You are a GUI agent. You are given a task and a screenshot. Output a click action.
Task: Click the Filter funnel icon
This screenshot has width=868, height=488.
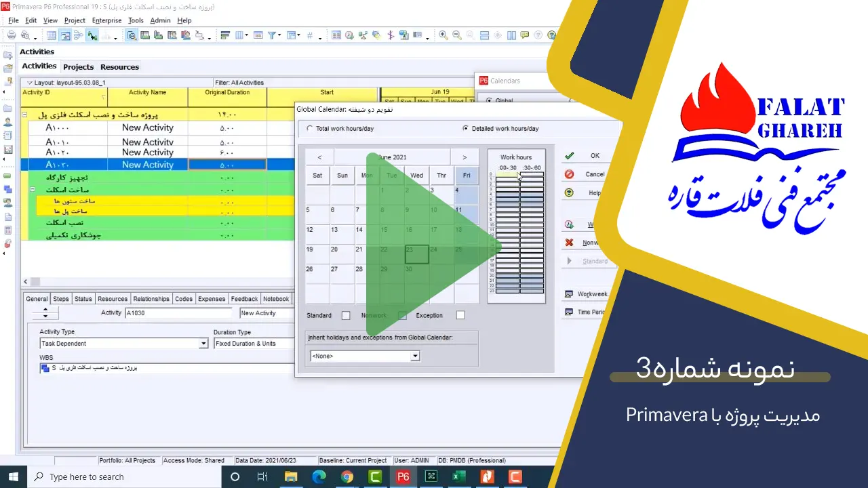[x=272, y=35]
